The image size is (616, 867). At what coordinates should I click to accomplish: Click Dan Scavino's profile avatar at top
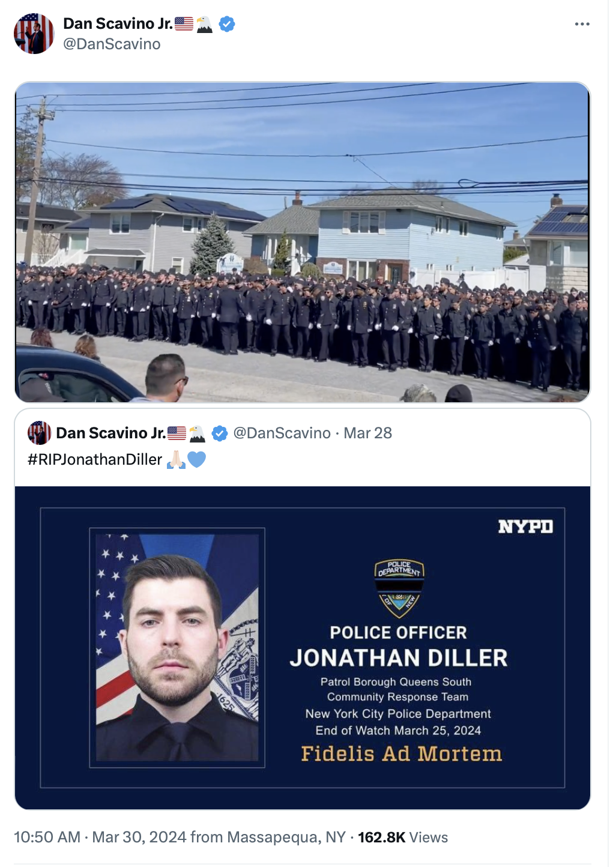pyautogui.click(x=34, y=34)
